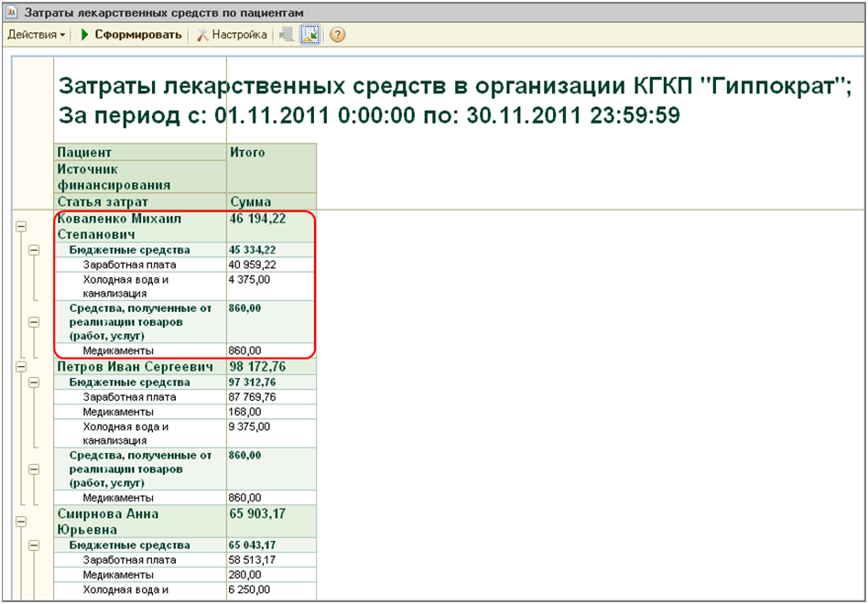Click the help question mark icon
The image size is (868, 604).
337,35
